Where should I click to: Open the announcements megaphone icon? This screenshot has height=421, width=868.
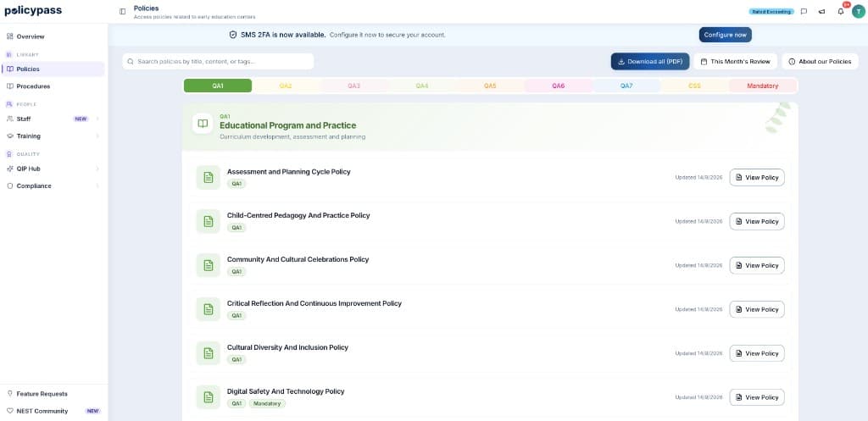point(821,12)
